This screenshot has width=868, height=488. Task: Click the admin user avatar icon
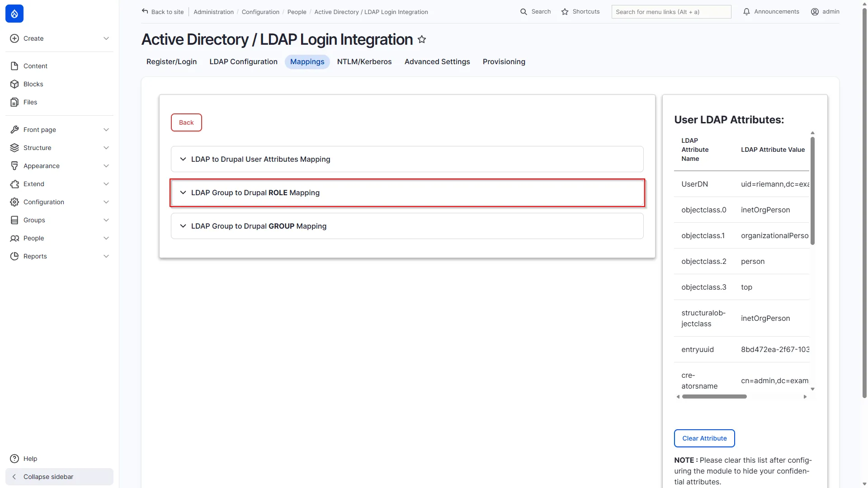(x=815, y=12)
